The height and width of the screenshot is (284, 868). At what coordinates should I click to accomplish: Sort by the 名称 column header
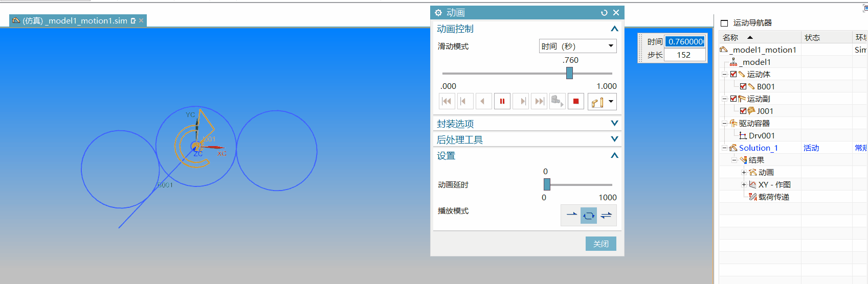[x=760, y=37]
